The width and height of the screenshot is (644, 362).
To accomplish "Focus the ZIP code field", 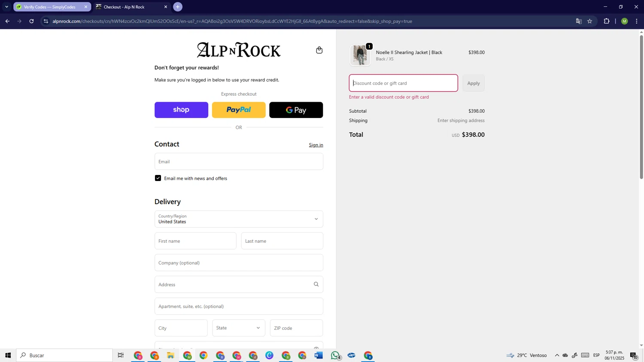I will (296, 328).
